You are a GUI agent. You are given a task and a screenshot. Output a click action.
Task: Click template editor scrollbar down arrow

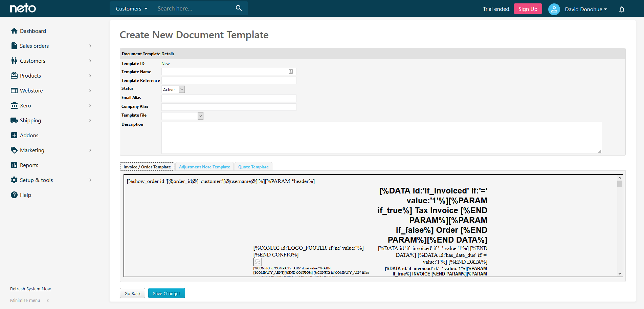(620, 274)
